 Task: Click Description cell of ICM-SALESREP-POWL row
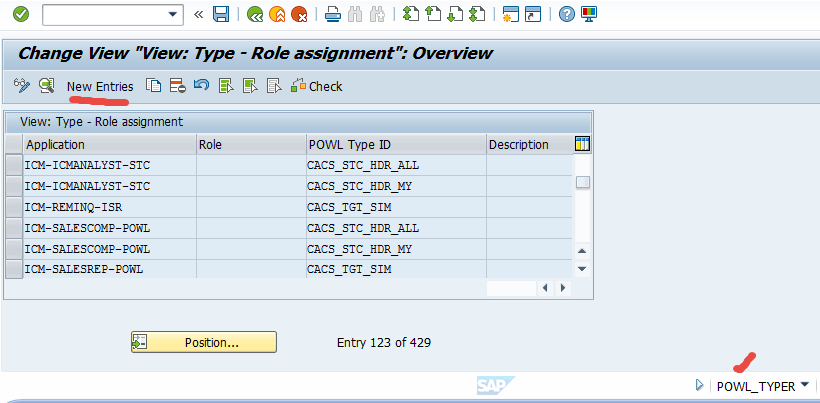pyautogui.click(x=529, y=269)
